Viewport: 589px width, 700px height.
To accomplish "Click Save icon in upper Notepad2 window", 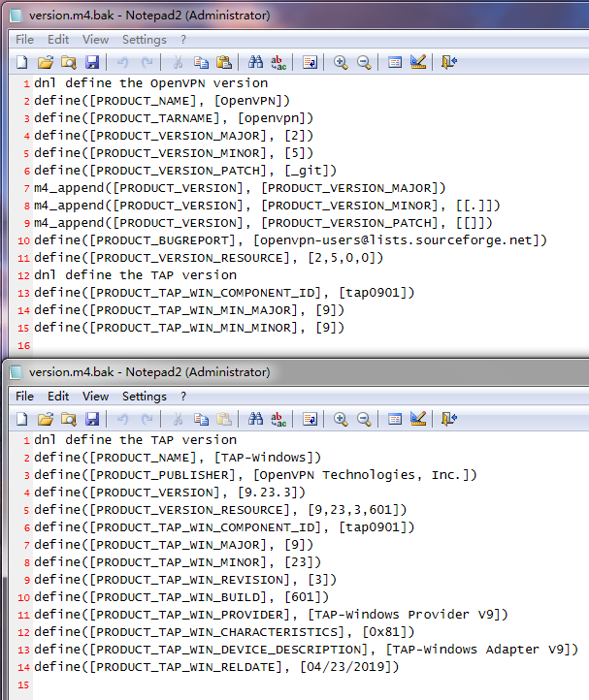I will 92,62.
